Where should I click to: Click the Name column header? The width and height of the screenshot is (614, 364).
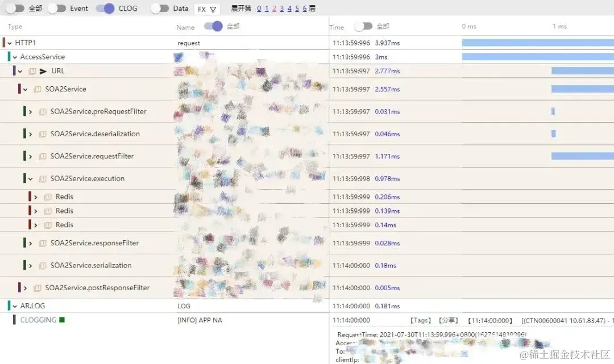(185, 27)
